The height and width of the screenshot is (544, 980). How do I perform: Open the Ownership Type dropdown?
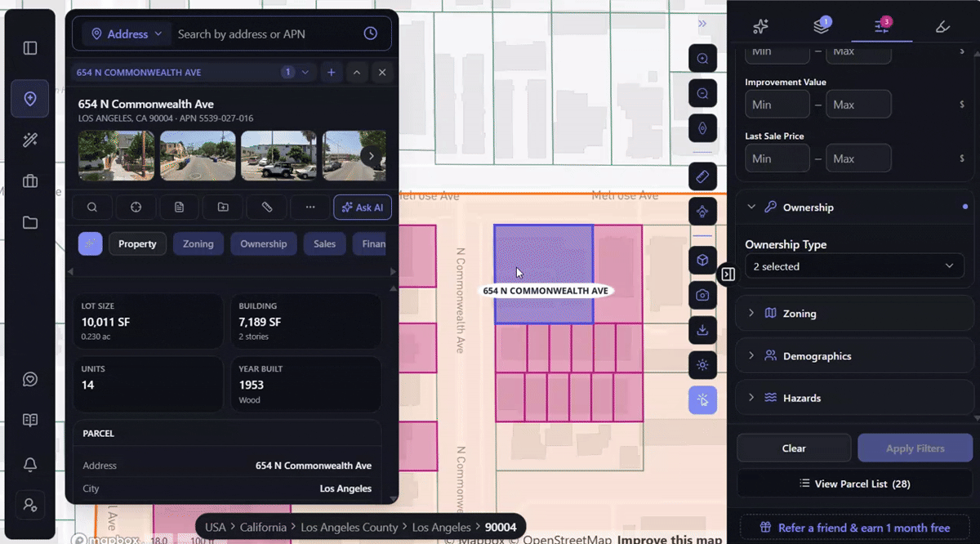click(854, 266)
